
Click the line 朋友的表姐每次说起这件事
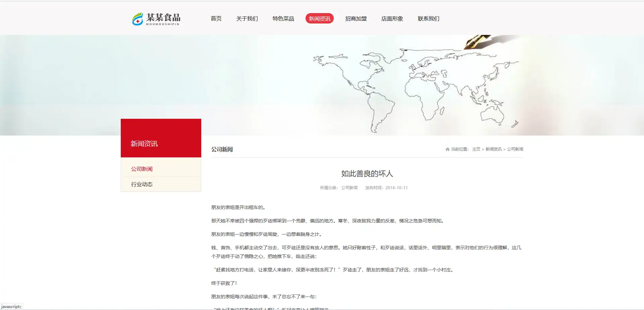click(264, 297)
